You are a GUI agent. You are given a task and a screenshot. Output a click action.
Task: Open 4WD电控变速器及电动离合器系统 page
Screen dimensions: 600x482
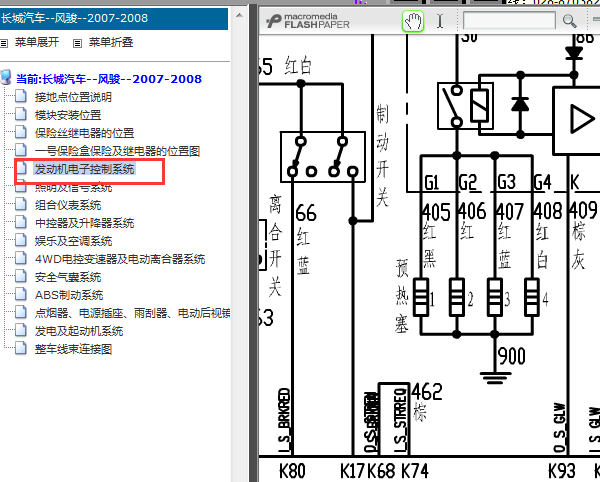click(120, 259)
